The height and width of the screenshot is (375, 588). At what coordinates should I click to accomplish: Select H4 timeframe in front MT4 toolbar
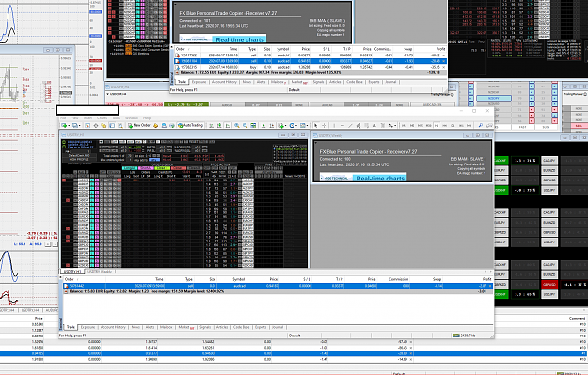click(x=445, y=126)
